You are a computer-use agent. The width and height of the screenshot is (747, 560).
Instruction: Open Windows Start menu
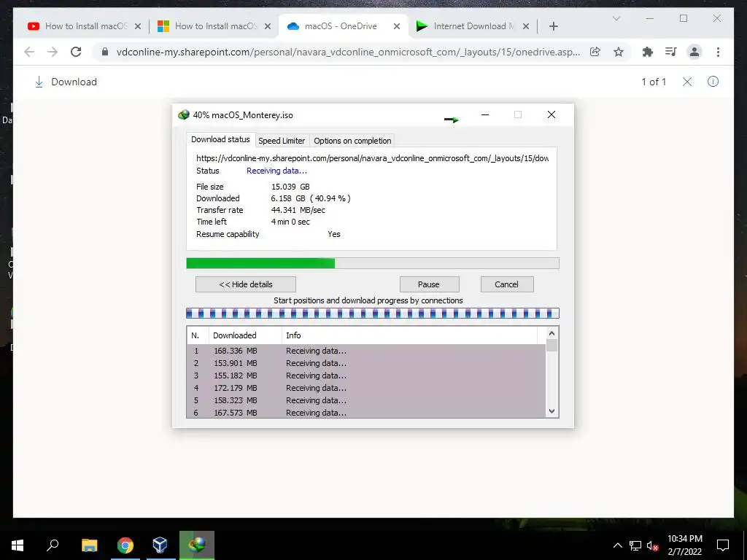point(18,545)
